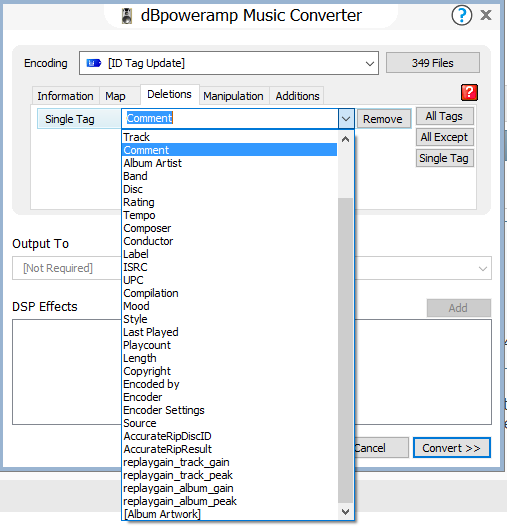
Task: Select Playcount in the tag list
Action: pyautogui.click(x=229, y=345)
